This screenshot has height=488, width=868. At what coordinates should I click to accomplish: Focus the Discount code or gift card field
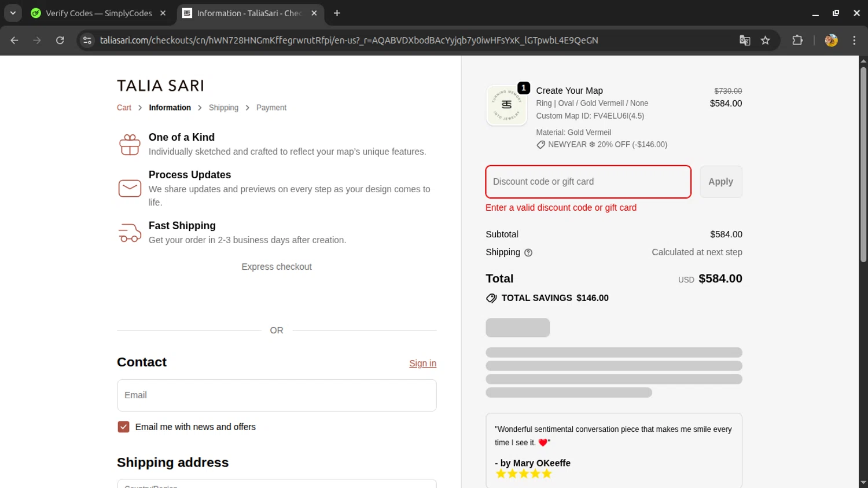click(x=588, y=182)
